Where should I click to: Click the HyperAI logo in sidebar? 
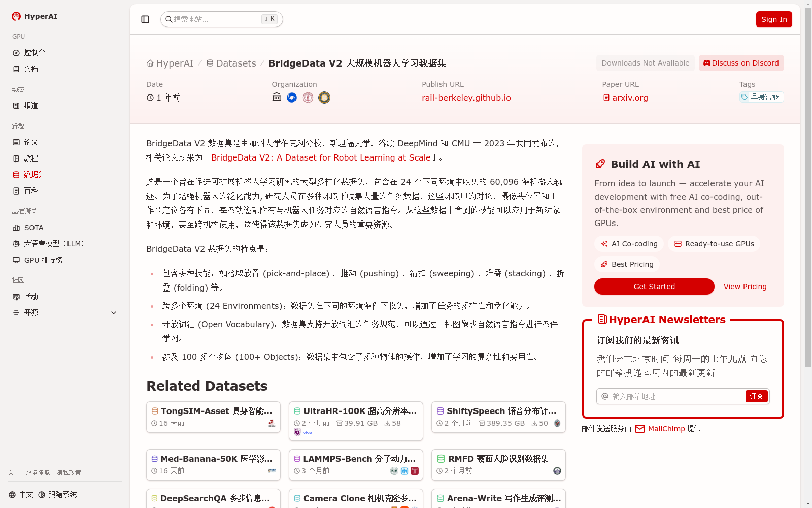pos(35,16)
